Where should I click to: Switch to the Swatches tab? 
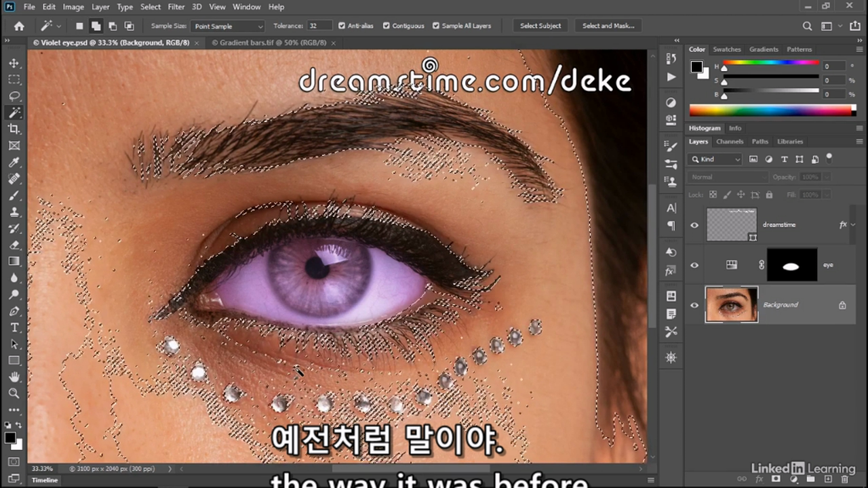[x=727, y=49]
